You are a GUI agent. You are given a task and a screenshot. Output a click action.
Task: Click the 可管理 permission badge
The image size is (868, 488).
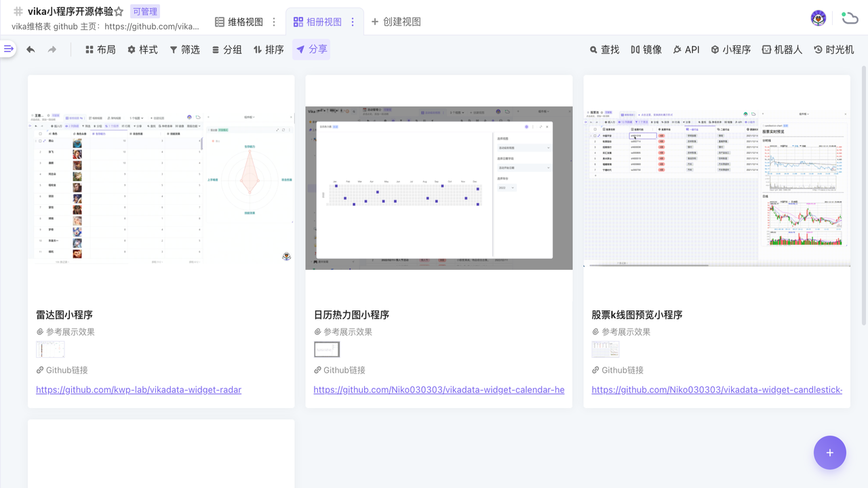tap(145, 12)
